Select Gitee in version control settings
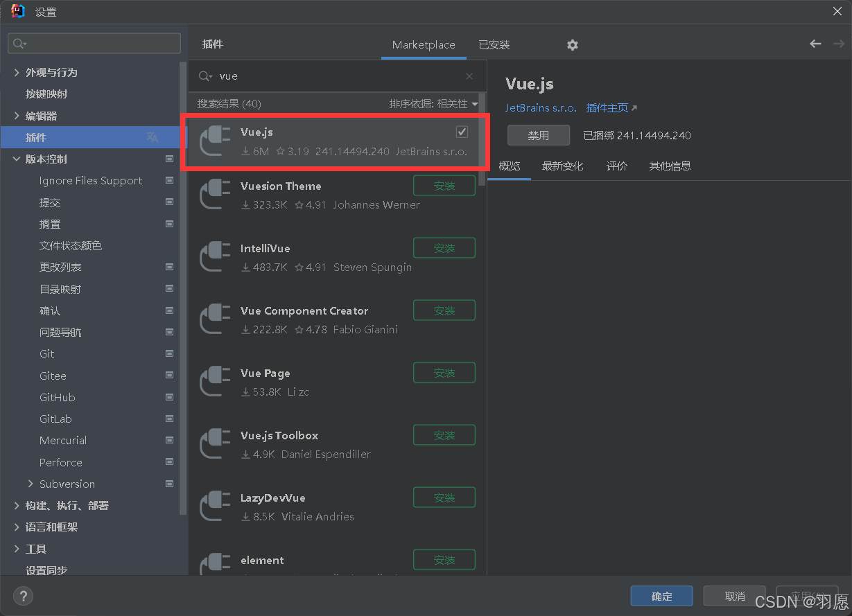The image size is (852, 616). [53, 376]
